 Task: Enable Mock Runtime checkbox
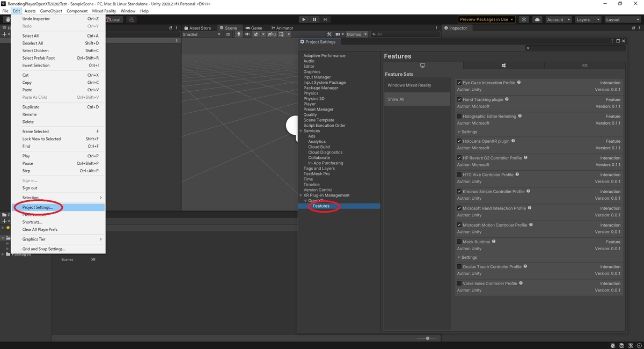(x=459, y=242)
